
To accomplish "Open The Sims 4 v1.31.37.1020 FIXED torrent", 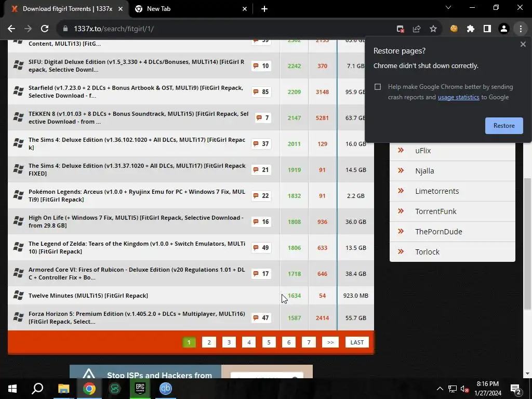I will (137, 170).
